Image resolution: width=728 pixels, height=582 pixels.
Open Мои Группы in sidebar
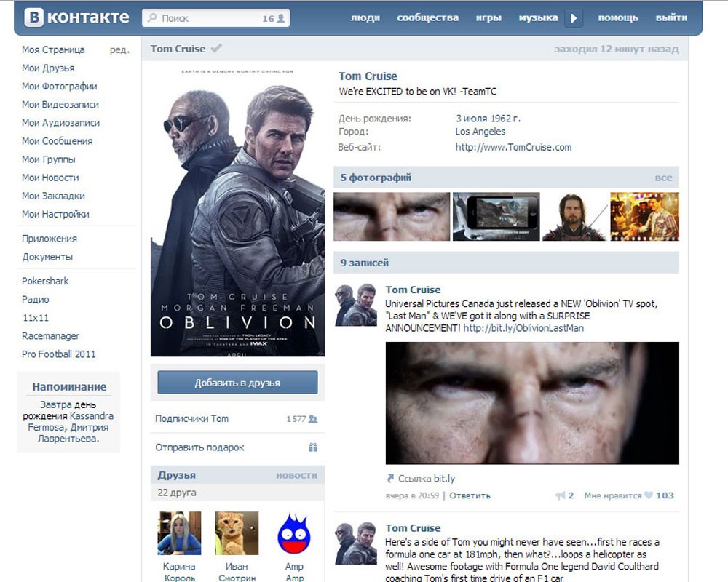tap(48, 159)
